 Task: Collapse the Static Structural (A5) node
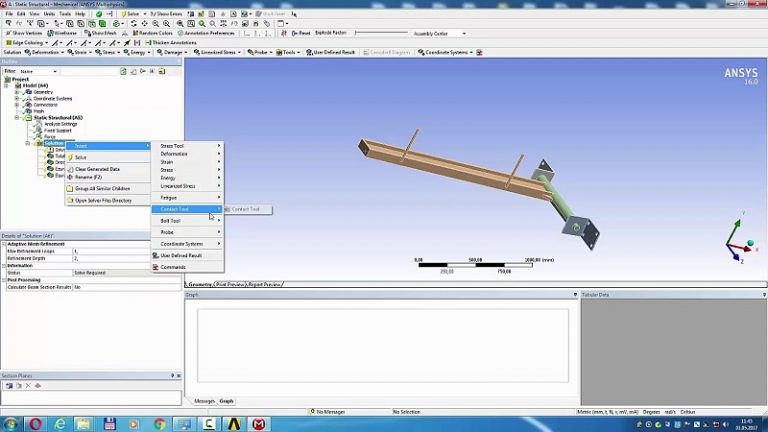click(17, 118)
